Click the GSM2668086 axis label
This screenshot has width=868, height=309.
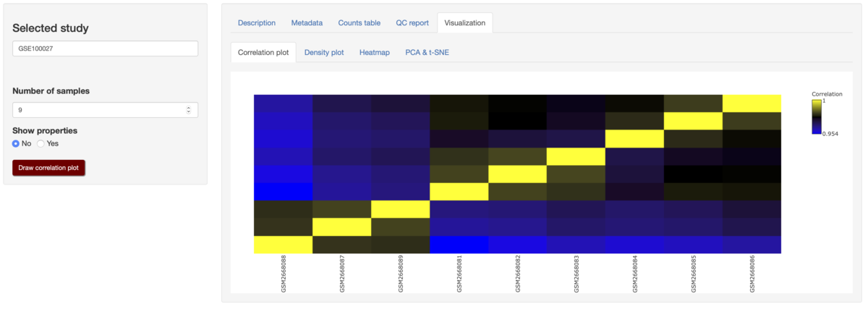coord(752,275)
